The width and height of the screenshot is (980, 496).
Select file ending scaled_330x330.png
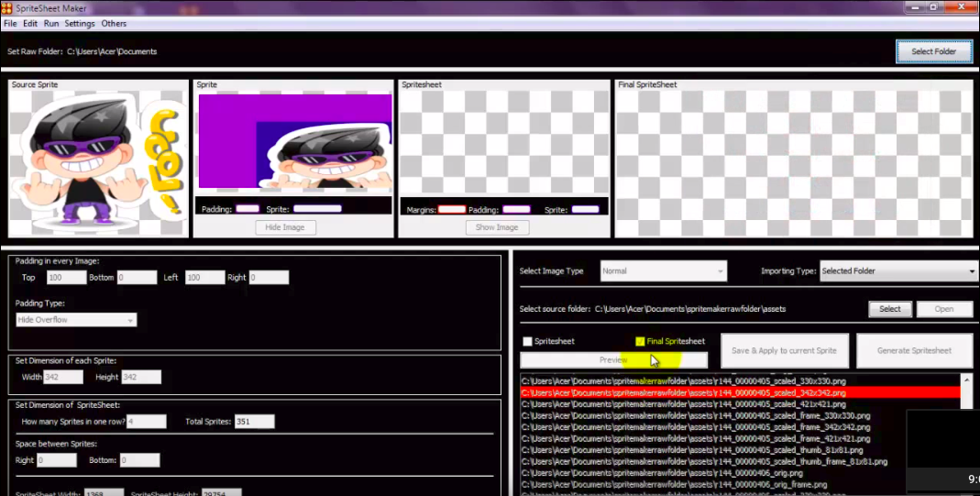point(684,381)
